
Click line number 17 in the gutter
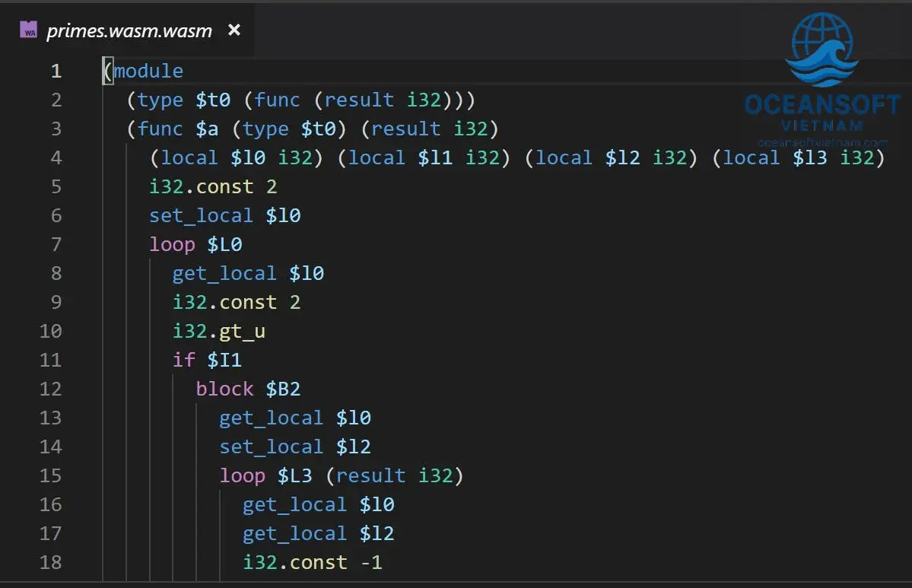51,533
